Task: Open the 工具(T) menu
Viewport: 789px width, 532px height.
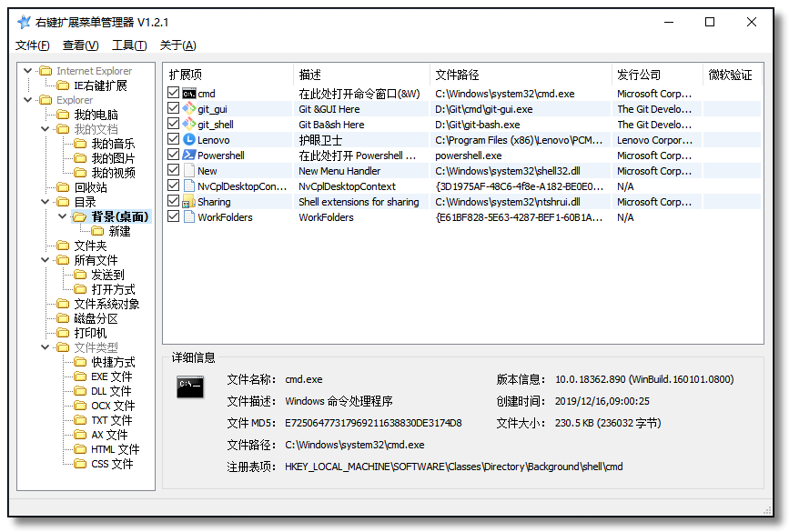Action: point(129,45)
